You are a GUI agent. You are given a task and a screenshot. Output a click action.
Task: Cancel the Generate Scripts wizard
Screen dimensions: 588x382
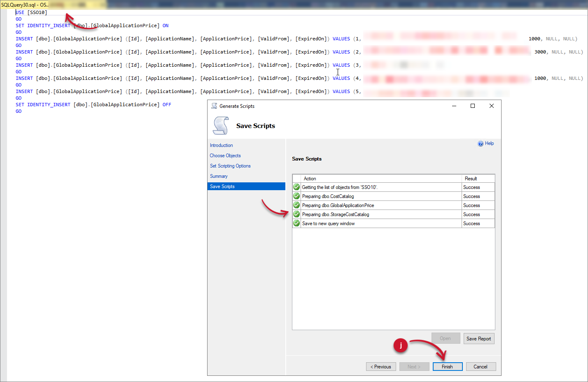(x=481, y=366)
